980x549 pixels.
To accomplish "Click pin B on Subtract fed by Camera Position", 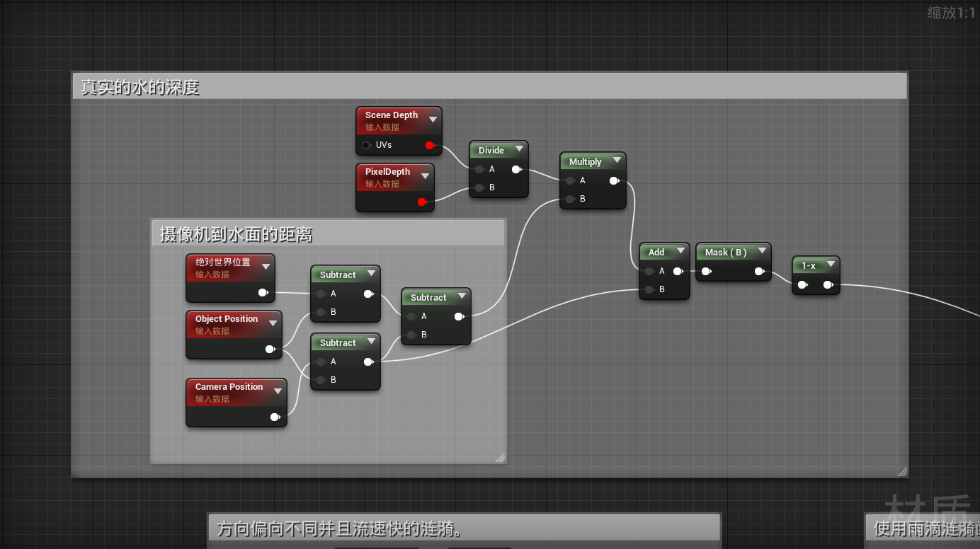I will click(321, 380).
